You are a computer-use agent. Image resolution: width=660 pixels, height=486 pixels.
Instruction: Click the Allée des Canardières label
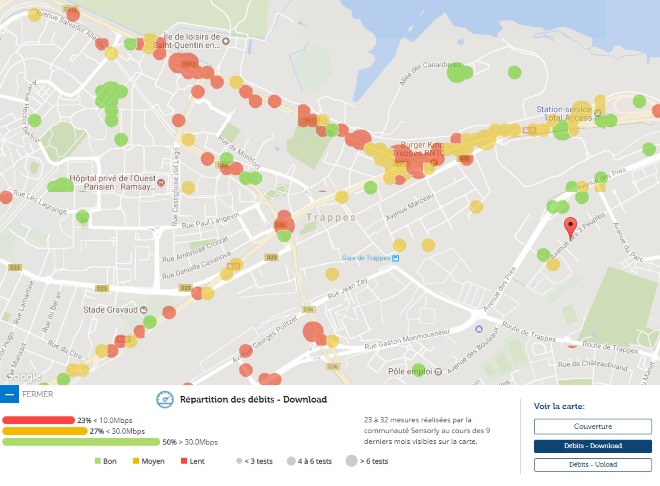[430, 74]
